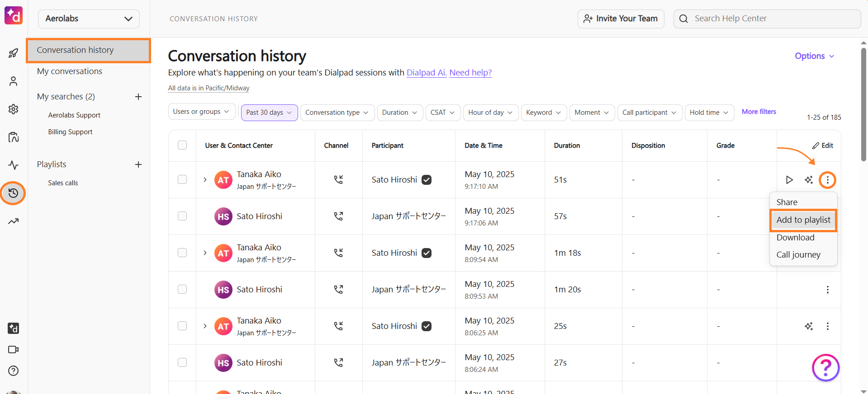Viewport: 868px width, 394px height.
Task: Open the settings gear sidebar icon
Action: 14,109
